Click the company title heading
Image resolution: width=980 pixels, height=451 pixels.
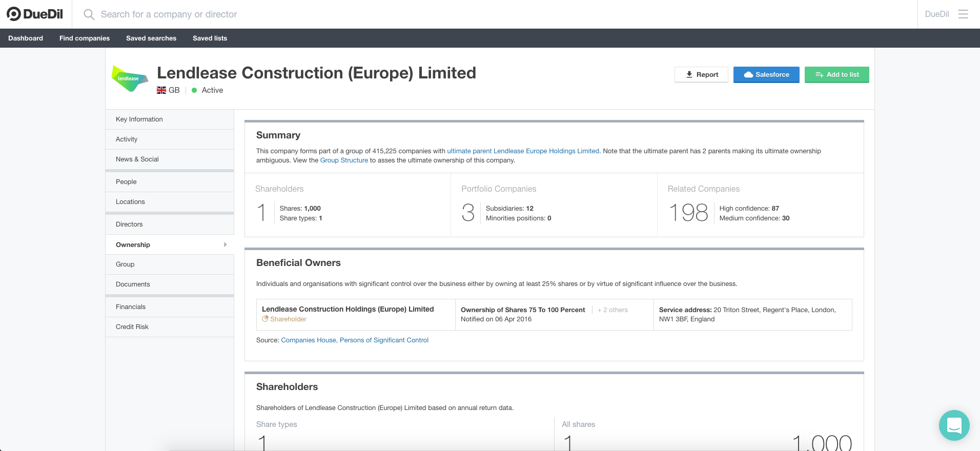point(316,73)
